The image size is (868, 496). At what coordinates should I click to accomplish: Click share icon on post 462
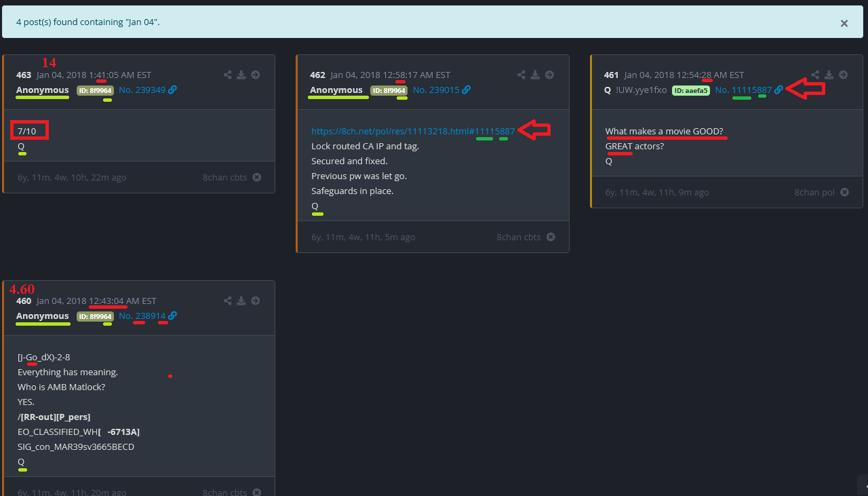tap(521, 75)
